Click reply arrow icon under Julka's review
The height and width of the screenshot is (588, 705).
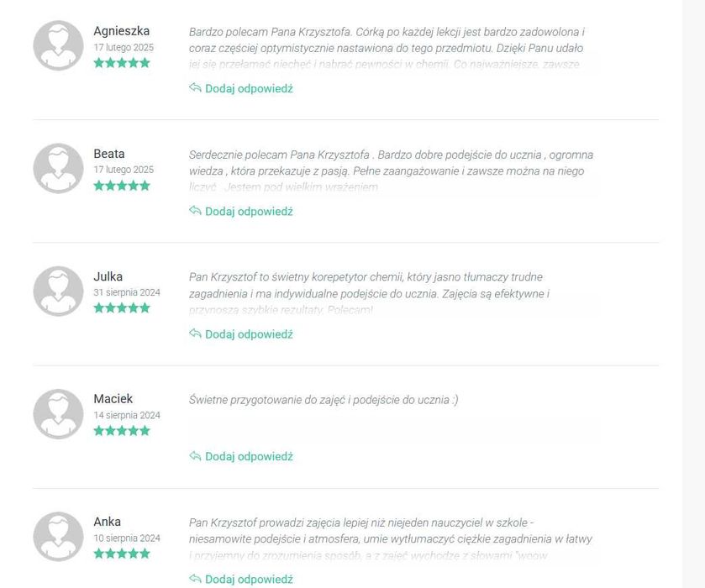195,333
